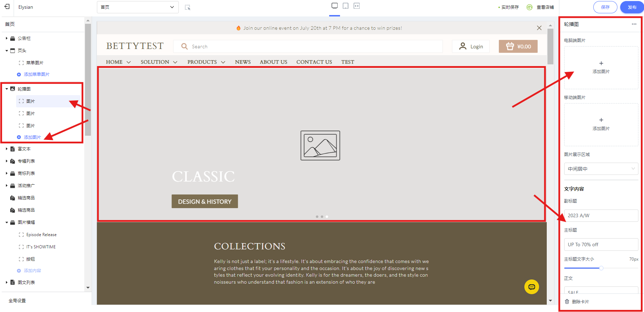The image size is (644, 312).
Task: Click the blue 发布 publish button
Action: [632, 7]
